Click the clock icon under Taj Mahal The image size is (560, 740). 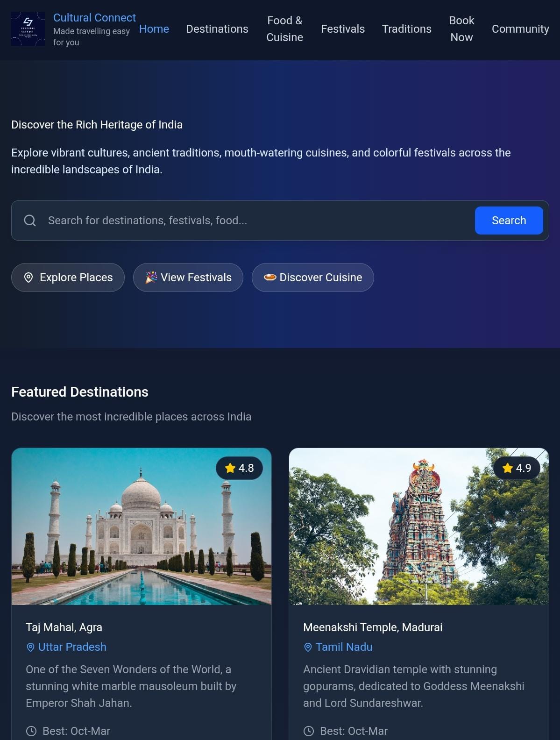[31, 731]
